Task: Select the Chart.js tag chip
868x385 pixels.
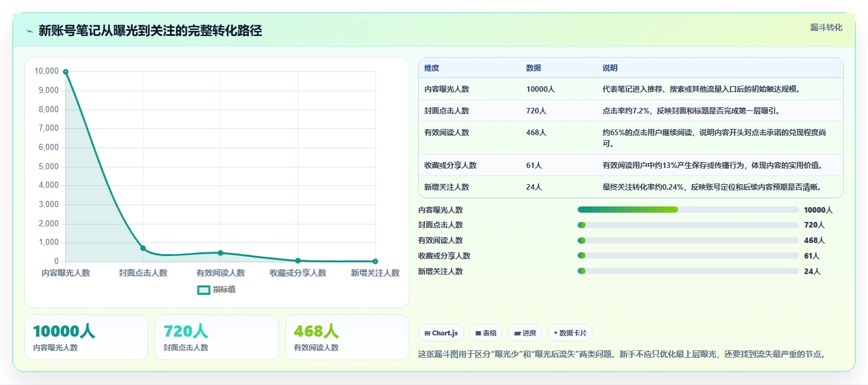Action: pyautogui.click(x=441, y=333)
